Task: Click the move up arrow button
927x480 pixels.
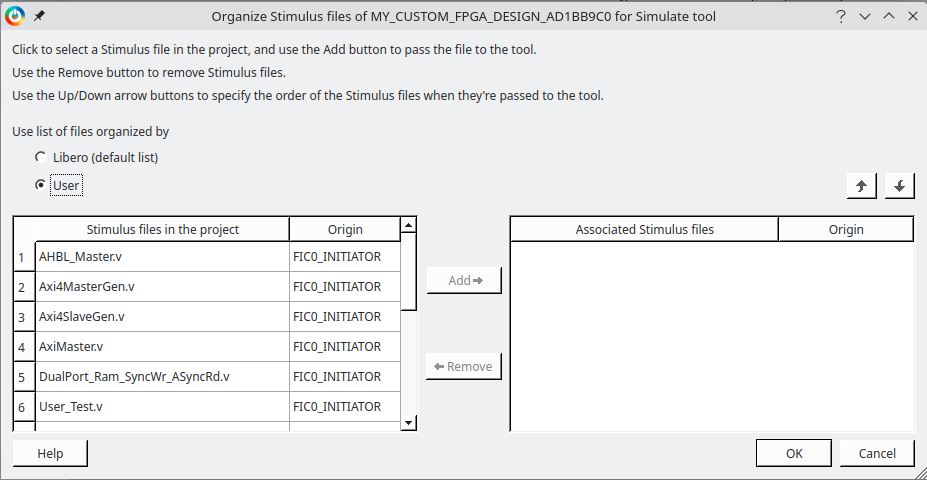Action: click(861, 186)
